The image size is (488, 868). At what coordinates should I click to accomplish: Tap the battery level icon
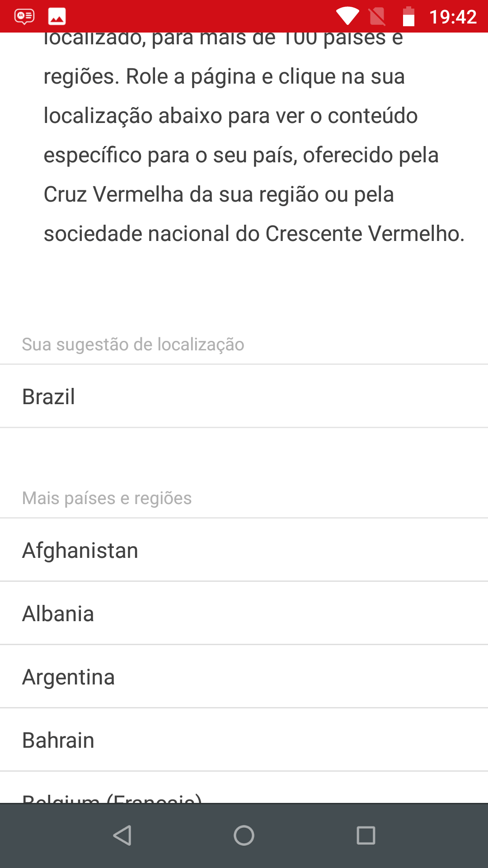(408, 17)
